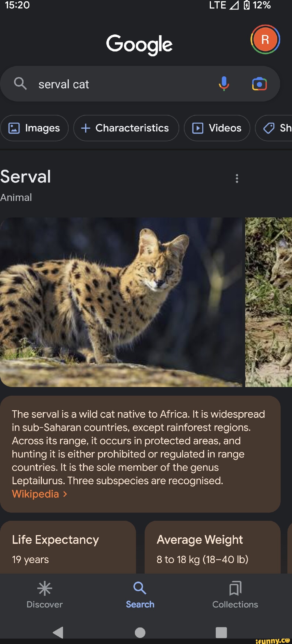Tap the serval cat search query text
Image resolution: width=292 pixels, height=644 pixels.
[x=63, y=84]
